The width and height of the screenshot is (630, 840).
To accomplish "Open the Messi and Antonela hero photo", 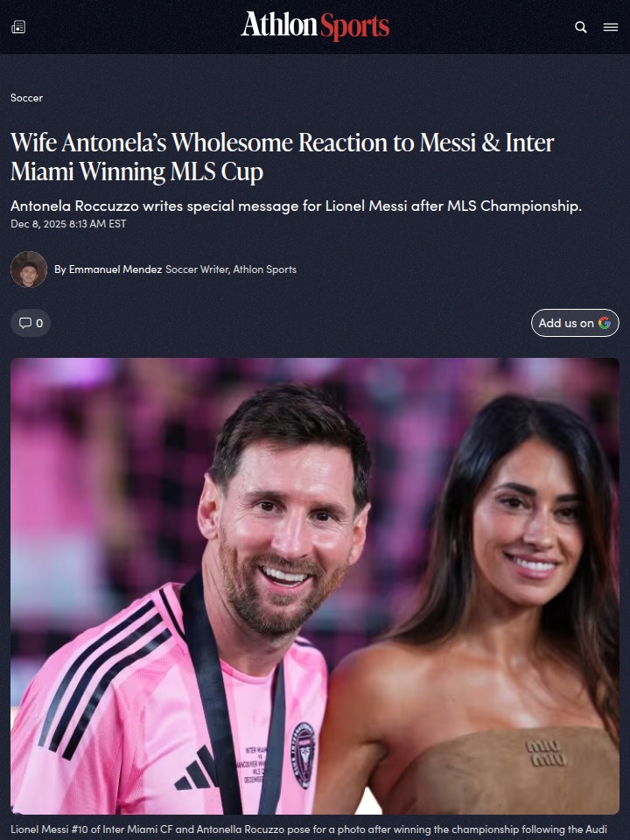I will pos(315,586).
